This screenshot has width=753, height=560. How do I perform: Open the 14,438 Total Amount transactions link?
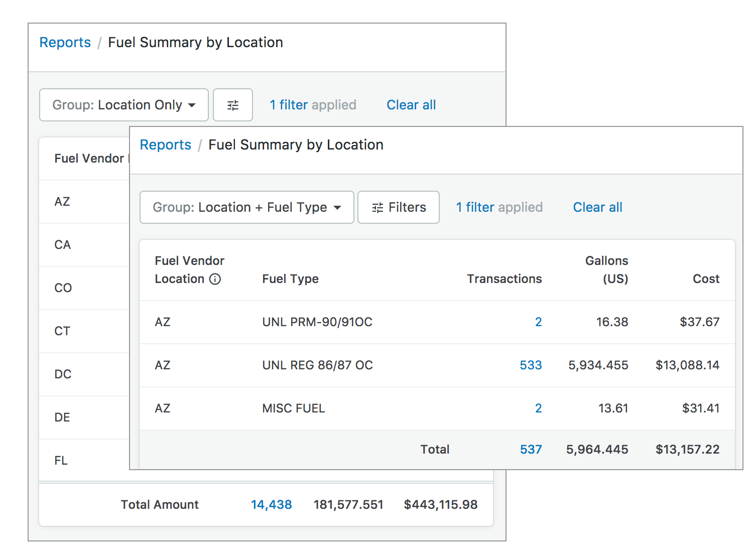point(271,505)
